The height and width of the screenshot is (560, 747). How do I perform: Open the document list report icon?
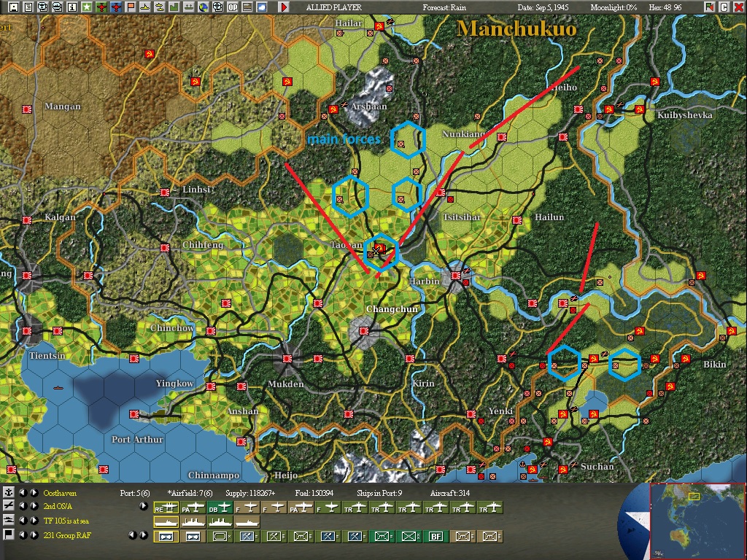pos(28,7)
